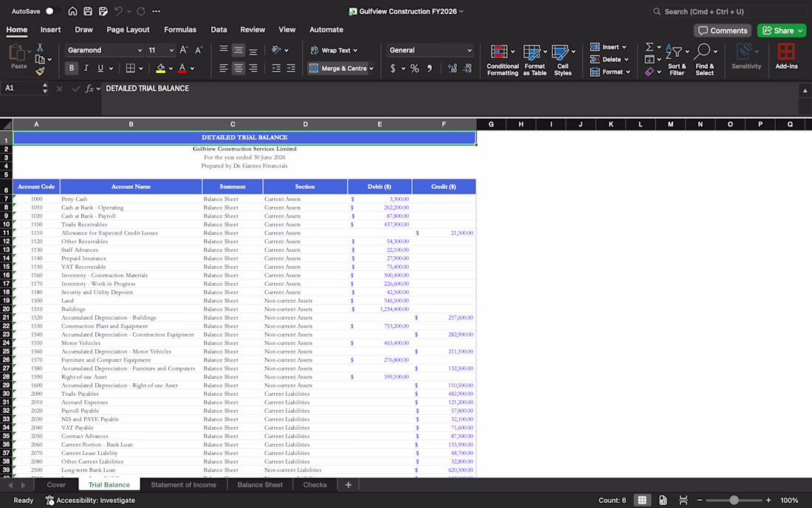Image resolution: width=812 pixels, height=508 pixels.
Task: Toggle the AutoSave switch
Action: tap(51, 11)
